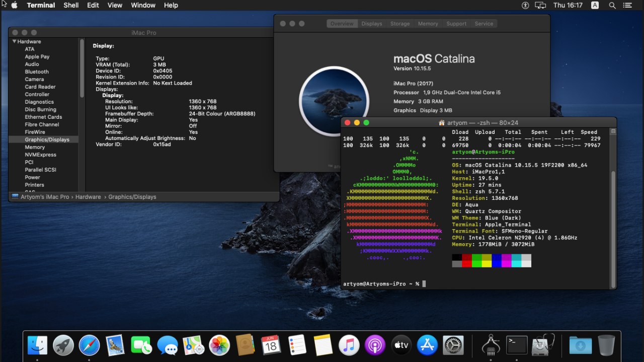Open Messages in the dock
This screenshot has width=644, height=362.
click(x=168, y=345)
